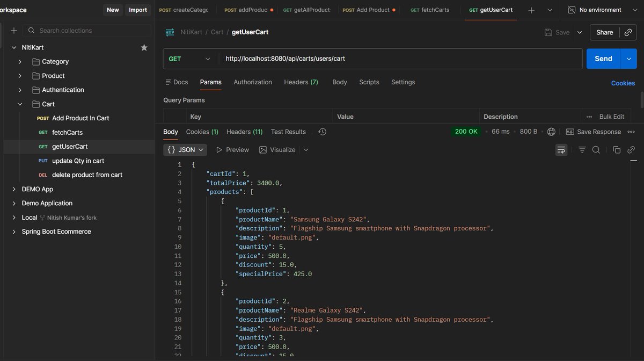Open the request Settings tab
The width and height of the screenshot is (644, 361).
[x=403, y=82]
